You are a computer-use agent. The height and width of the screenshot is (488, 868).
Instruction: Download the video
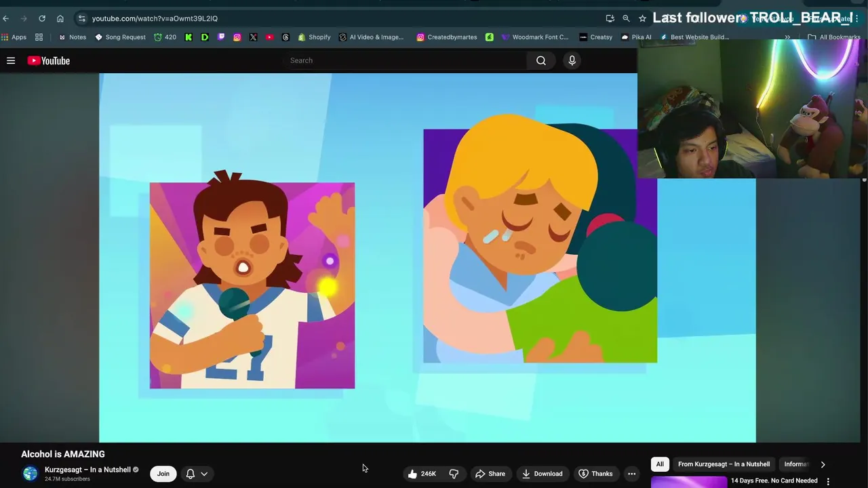[x=542, y=474]
